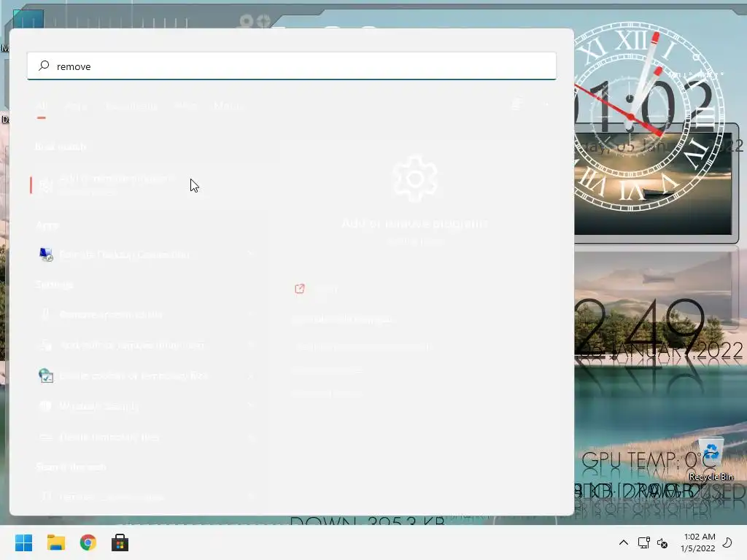Select the All search filter tab
This screenshot has height=560, width=747.
(42, 106)
